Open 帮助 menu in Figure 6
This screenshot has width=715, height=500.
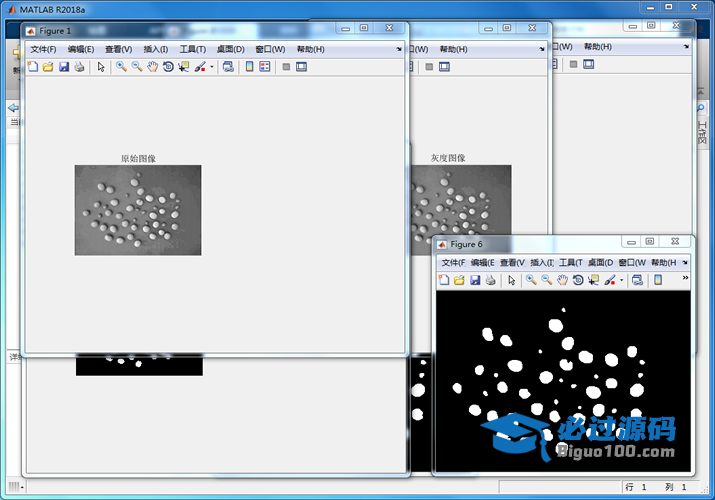pyautogui.click(x=664, y=263)
